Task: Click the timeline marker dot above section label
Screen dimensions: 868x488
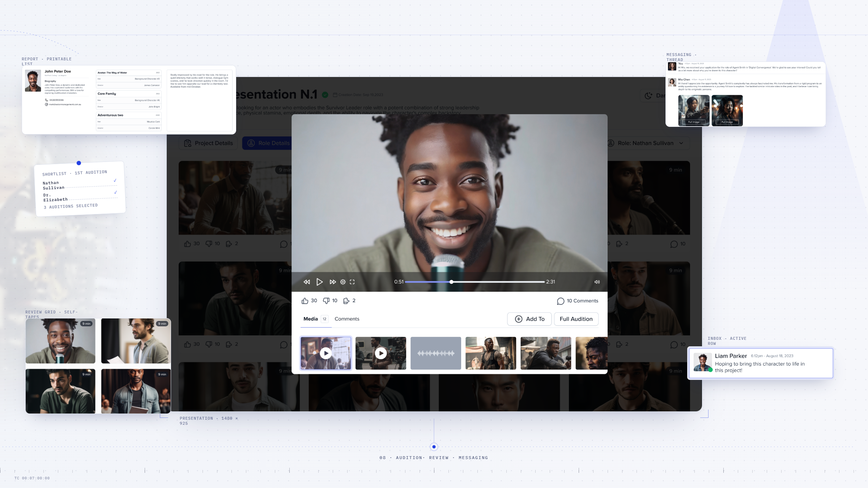Action: point(434,447)
